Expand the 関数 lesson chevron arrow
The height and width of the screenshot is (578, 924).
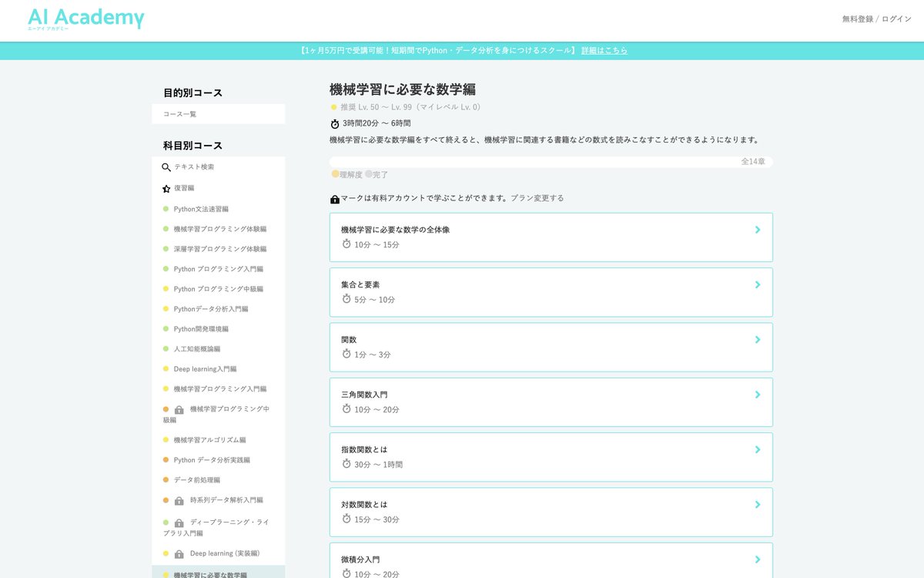(x=758, y=339)
